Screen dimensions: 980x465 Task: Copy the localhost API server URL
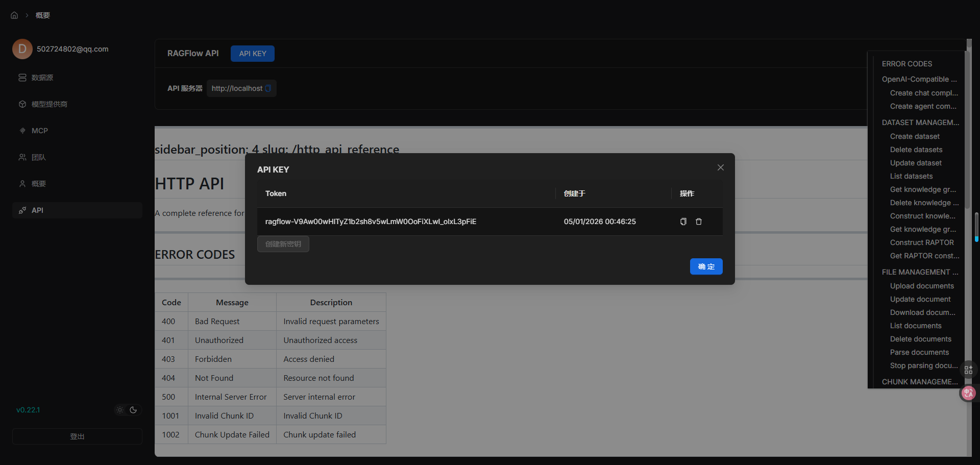(x=268, y=88)
